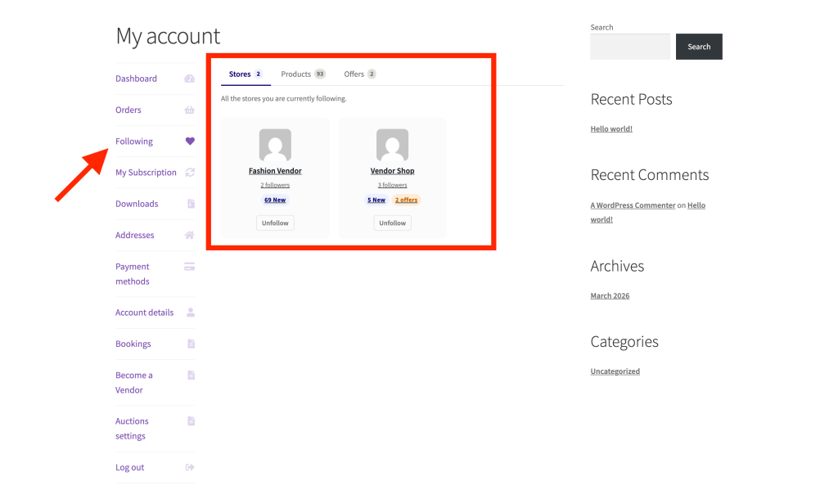The height and width of the screenshot is (504, 838).
Task: Click the Downloads file icon
Action: pyautogui.click(x=191, y=204)
